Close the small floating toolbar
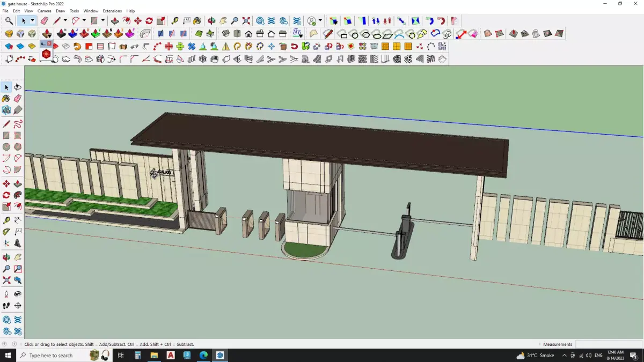This screenshot has height=362, width=644. [x=49, y=43]
